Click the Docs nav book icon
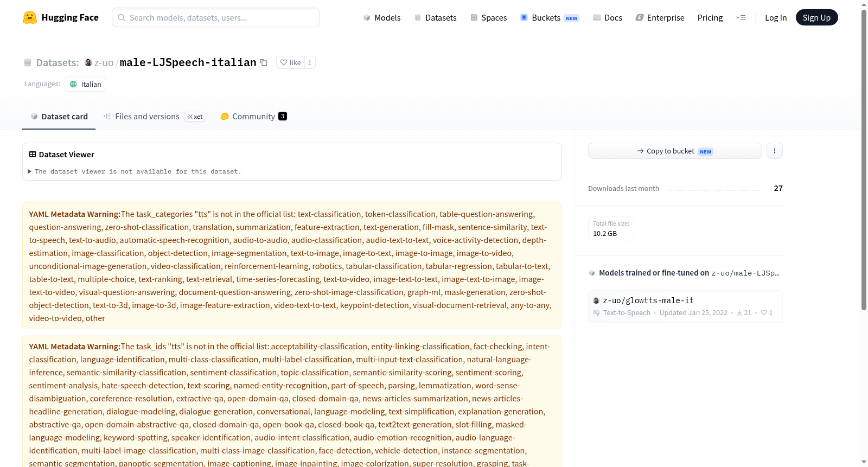The width and height of the screenshot is (868, 467). point(597,18)
